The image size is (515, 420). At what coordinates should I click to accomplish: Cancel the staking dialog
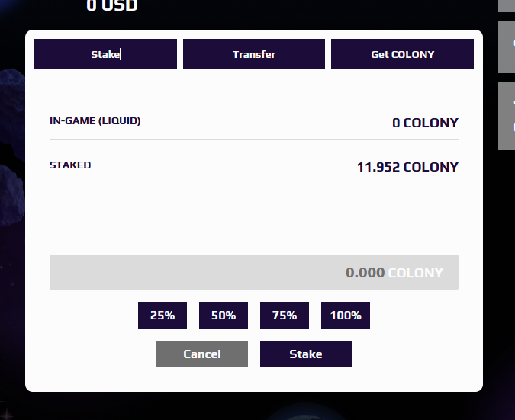pos(202,354)
